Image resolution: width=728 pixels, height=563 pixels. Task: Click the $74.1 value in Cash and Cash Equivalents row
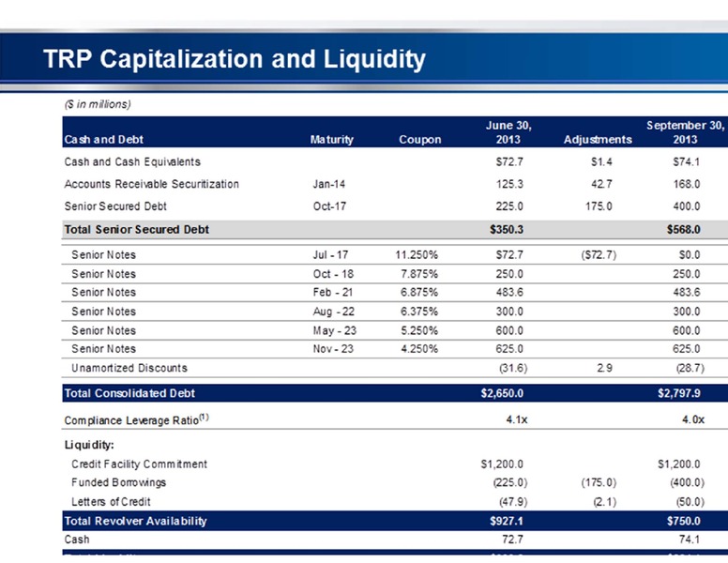point(686,161)
